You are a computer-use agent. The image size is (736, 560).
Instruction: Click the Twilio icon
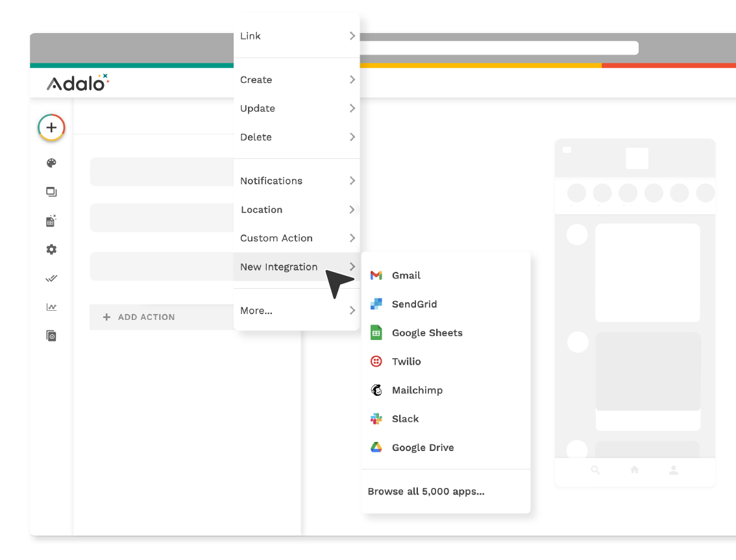pyautogui.click(x=376, y=361)
